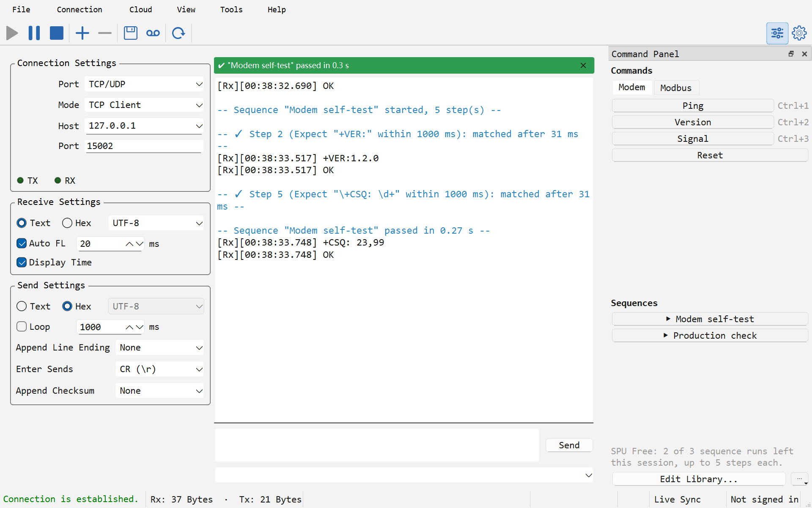Open the Enter Sends dropdown

click(159, 369)
